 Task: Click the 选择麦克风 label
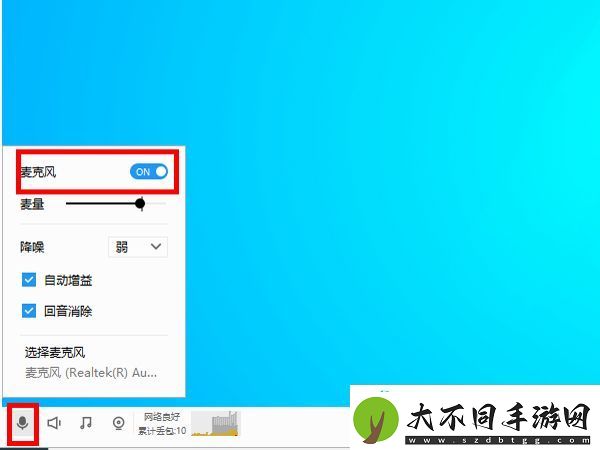(x=55, y=352)
